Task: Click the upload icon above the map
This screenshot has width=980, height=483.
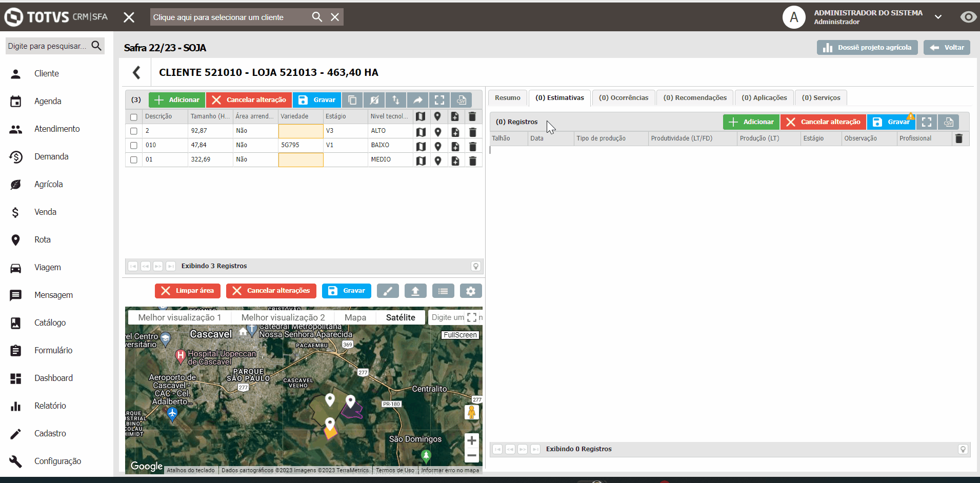Action: pyautogui.click(x=415, y=291)
